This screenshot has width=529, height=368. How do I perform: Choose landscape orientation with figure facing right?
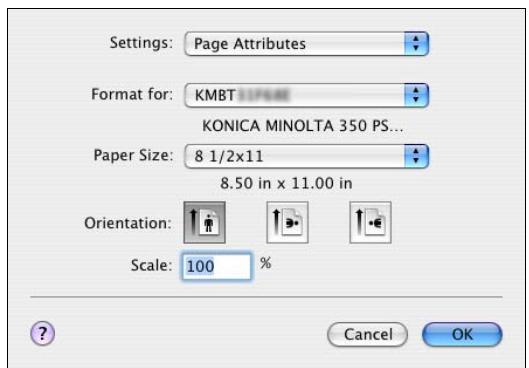(287, 222)
